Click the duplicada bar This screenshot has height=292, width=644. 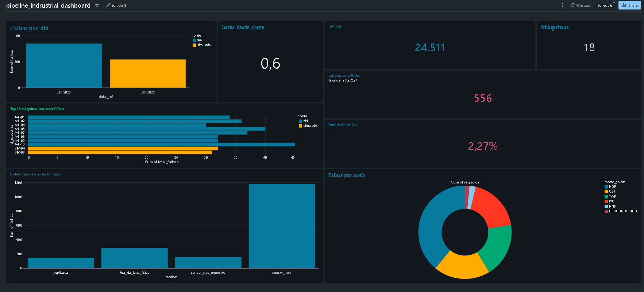point(61,263)
